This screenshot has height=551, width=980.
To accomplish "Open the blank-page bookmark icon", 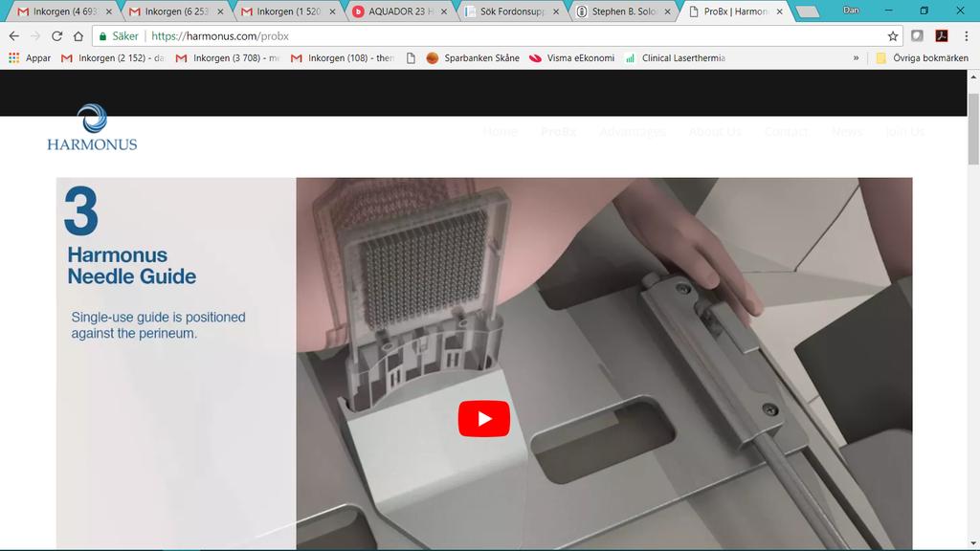I will (411, 58).
